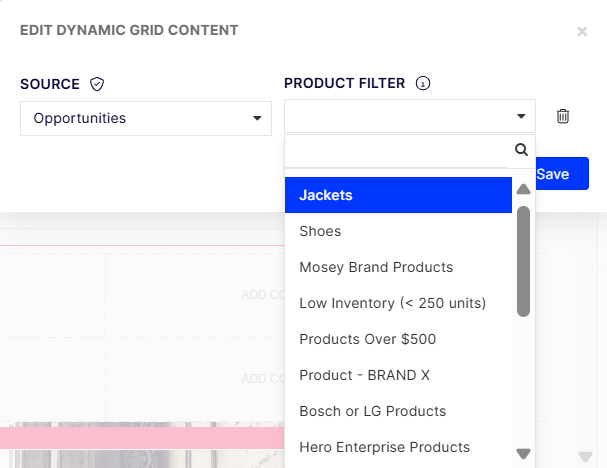Choose Shoes in the product filter list
Image resolution: width=607 pixels, height=468 pixels.
click(398, 231)
